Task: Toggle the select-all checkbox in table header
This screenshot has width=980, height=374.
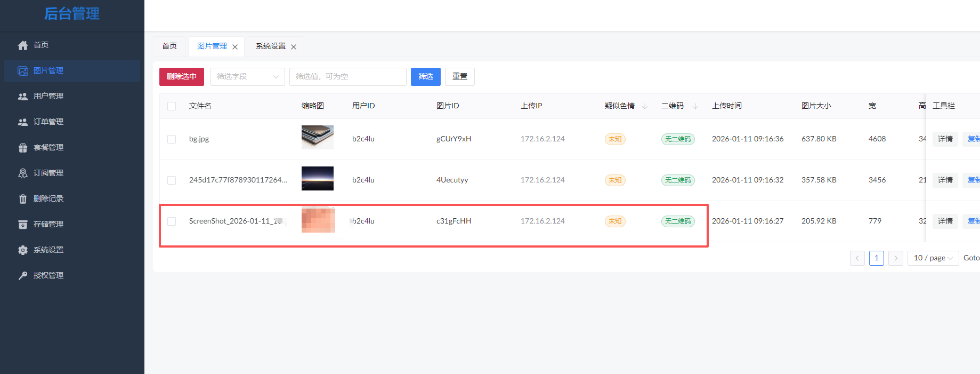Action: 172,106
